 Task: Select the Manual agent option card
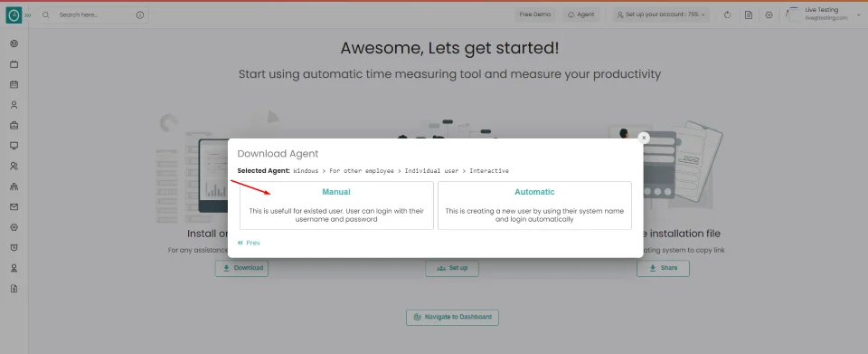336,206
